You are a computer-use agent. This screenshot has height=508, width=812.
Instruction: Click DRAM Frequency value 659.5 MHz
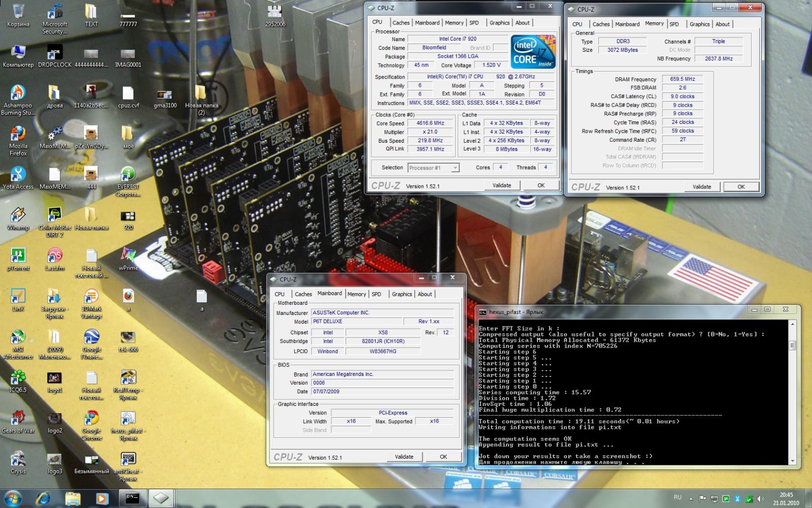[x=683, y=79]
